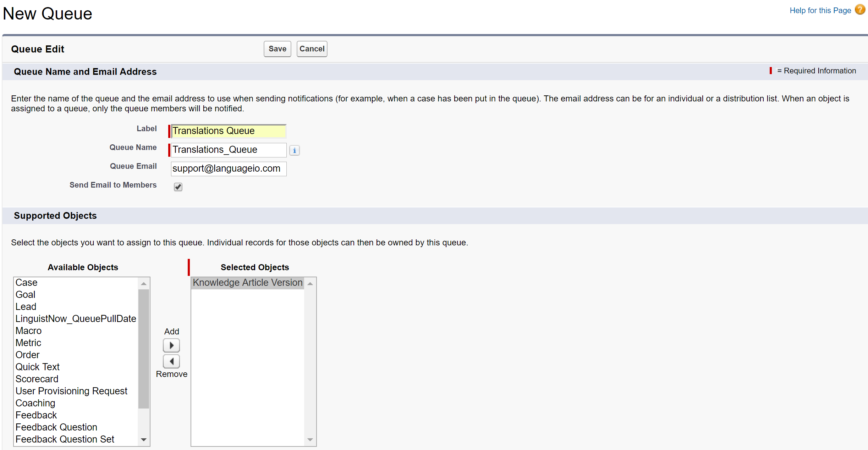Select Case in Available Objects

coord(27,283)
